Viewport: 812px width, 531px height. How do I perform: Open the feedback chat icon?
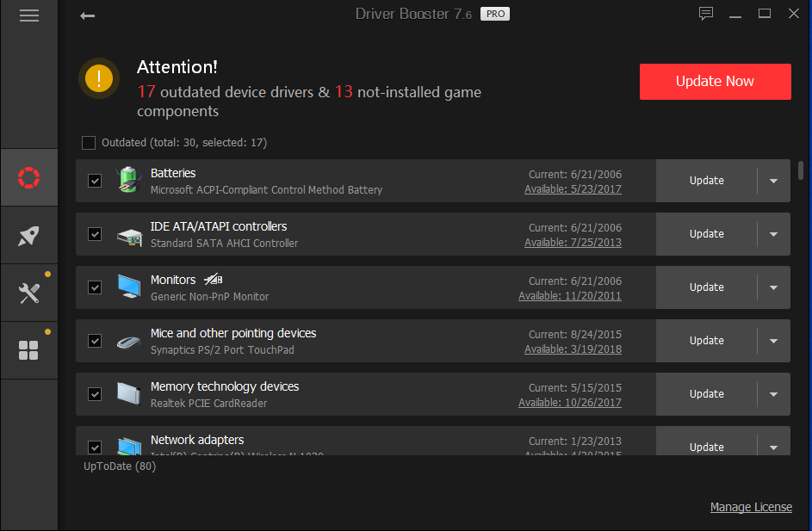[x=705, y=14]
